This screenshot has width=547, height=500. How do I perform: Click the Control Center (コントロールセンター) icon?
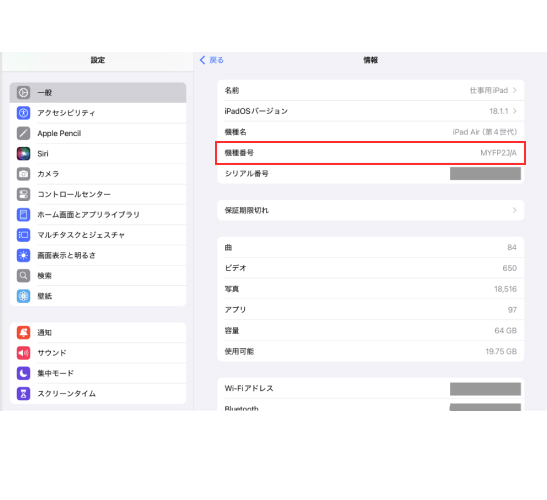point(23,194)
